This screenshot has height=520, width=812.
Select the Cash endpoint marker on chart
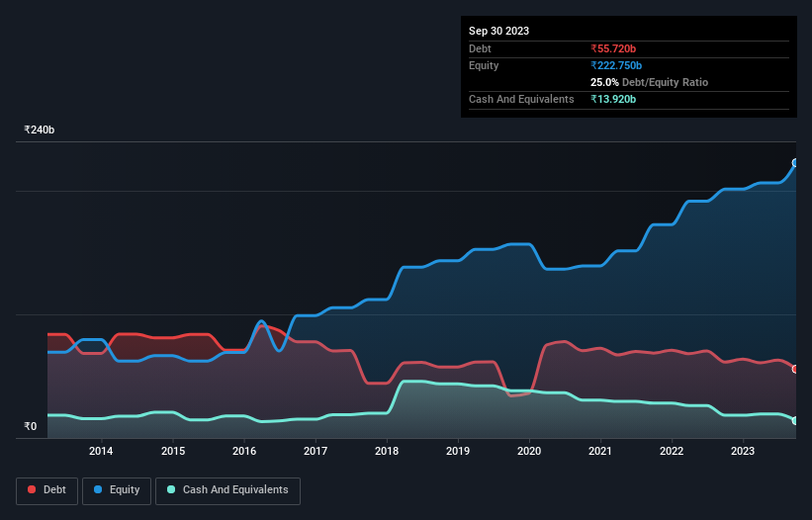pyautogui.click(x=795, y=421)
